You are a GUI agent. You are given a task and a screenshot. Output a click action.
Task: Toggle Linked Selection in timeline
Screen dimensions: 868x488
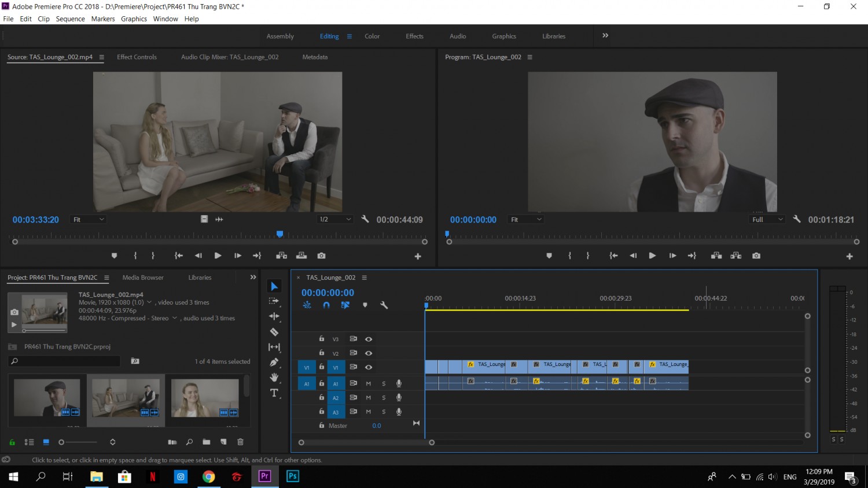(345, 305)
